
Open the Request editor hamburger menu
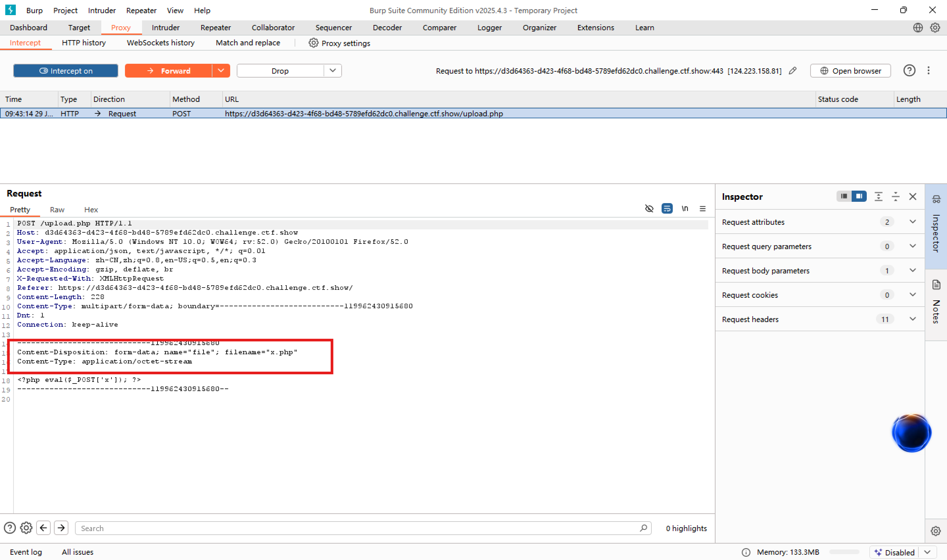pyautogui.click(x=702, y=208)
